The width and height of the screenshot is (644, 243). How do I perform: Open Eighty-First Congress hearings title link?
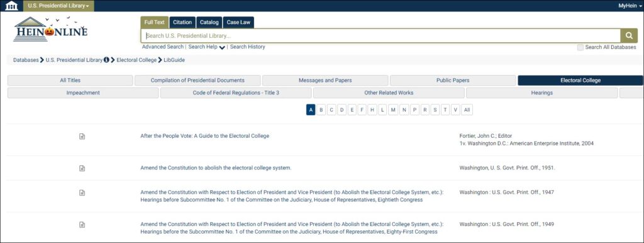(x=292, y=228)
